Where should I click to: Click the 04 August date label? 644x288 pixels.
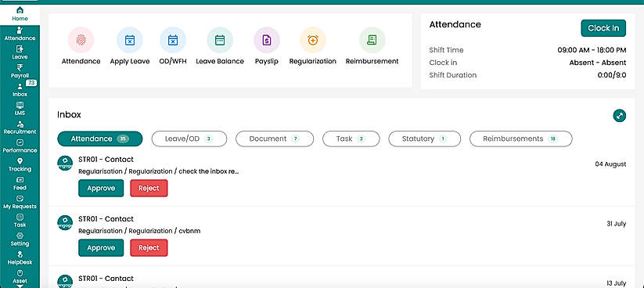coord(610,164)
